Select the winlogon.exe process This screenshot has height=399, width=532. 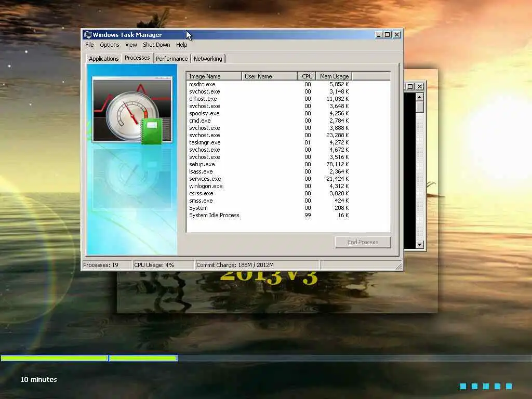click(206, 186)
